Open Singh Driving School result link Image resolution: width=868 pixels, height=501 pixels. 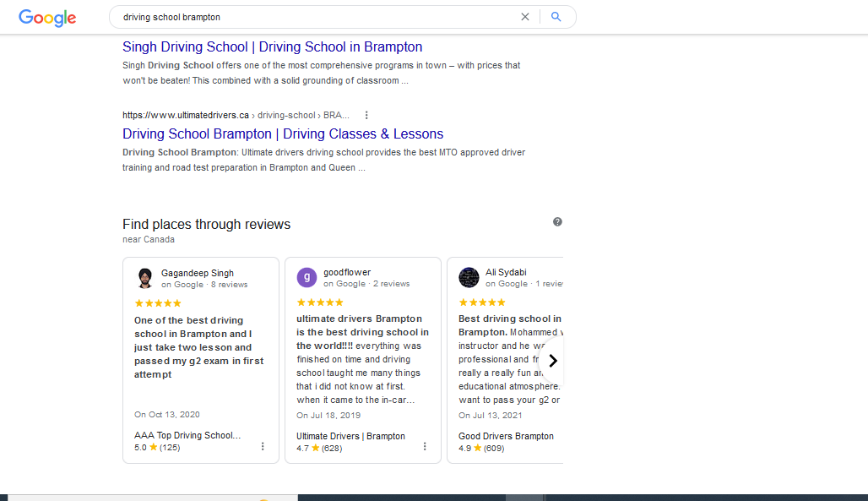tap(273, 47)
